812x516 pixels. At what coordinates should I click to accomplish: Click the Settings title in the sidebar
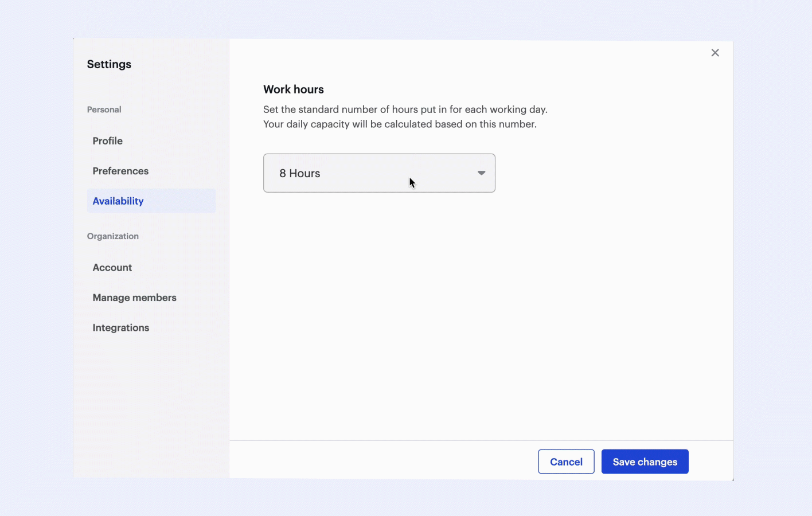tap(109, 64)
